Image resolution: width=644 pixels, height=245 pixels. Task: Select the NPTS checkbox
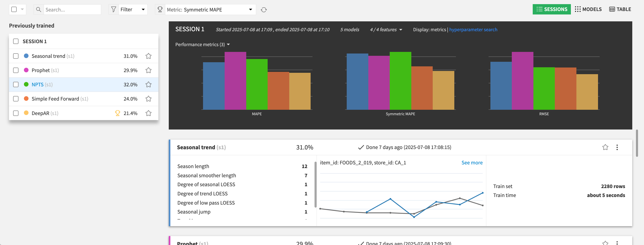click(16, 84)
